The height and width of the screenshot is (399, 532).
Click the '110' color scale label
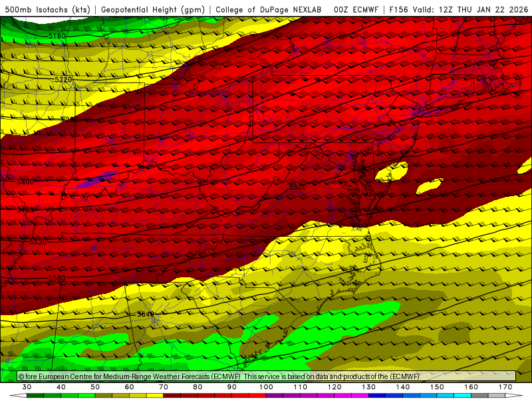[x=301, y=387]
